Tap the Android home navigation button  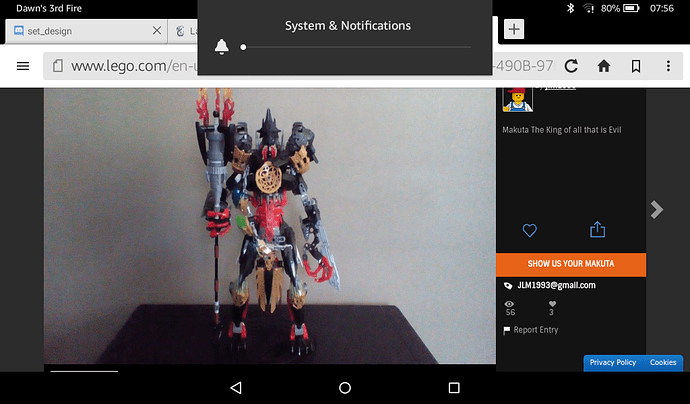(x=345, y=388)
